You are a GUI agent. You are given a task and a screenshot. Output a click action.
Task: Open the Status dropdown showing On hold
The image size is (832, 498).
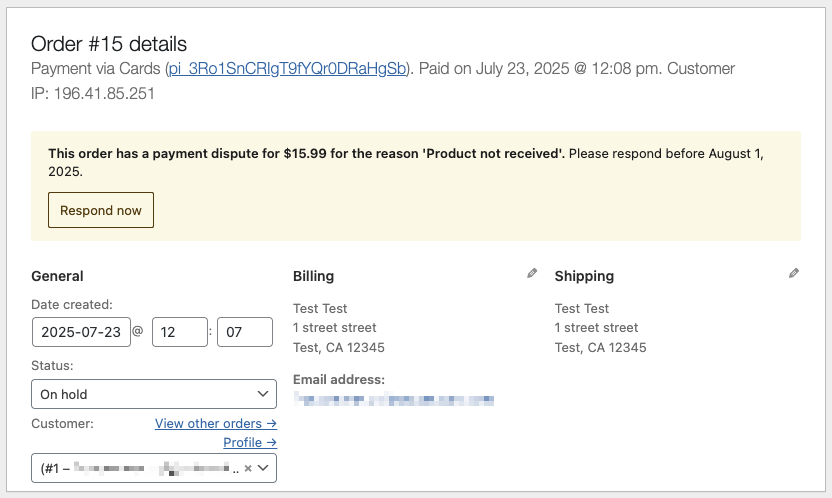click(154, 394)
